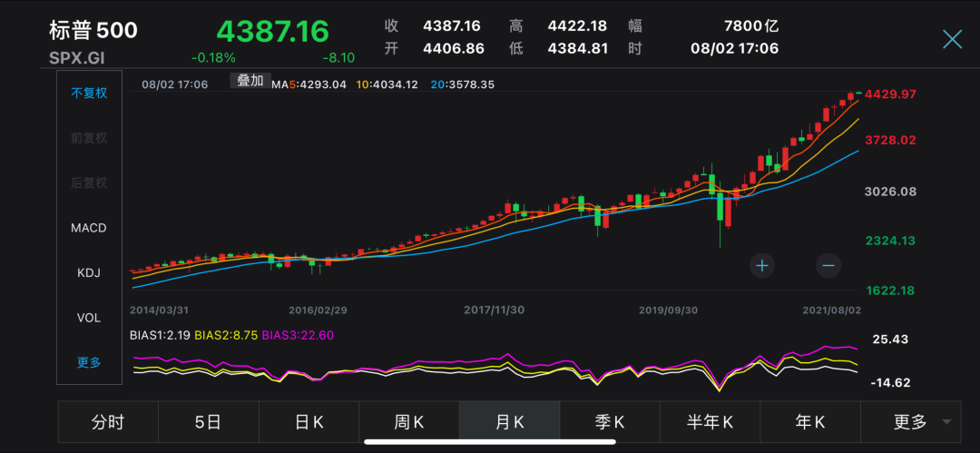Tap the -14.62 BIAS axis label
The image size is (980, 453).
(890, 383)
